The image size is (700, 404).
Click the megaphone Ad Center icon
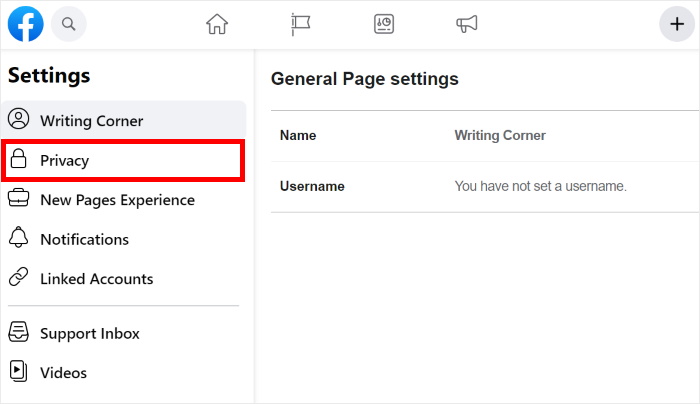click(466, 24)
